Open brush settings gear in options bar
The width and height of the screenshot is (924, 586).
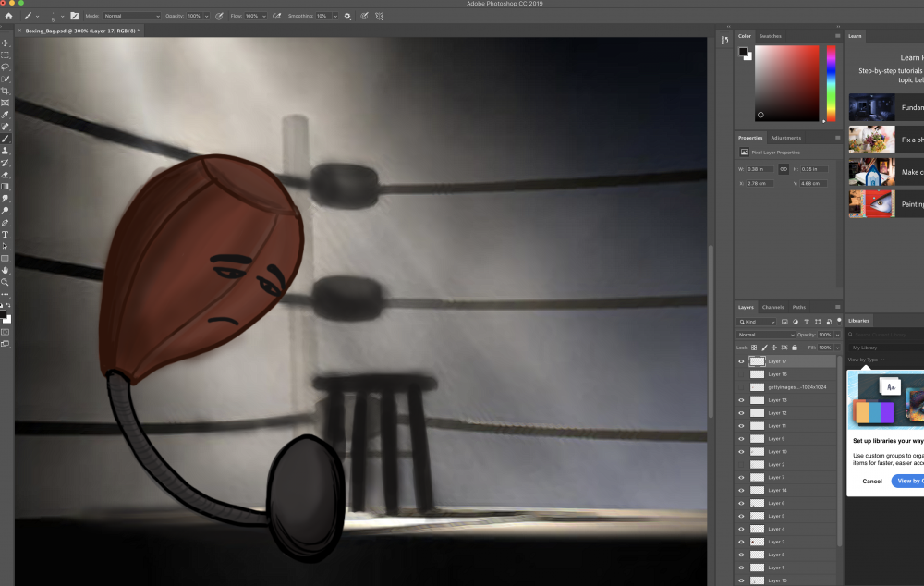347,16
